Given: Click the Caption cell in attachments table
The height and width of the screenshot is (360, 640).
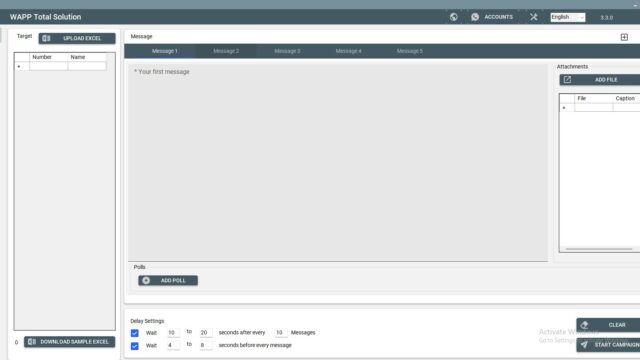Looking at the screenshot, I should 626,108.
